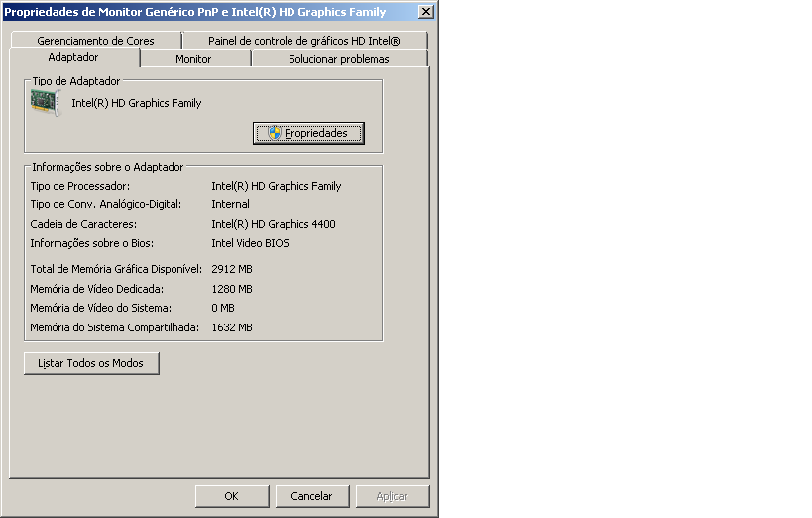Click the Internal converter type value
812x518 pixels.
(x=230, y=204)
